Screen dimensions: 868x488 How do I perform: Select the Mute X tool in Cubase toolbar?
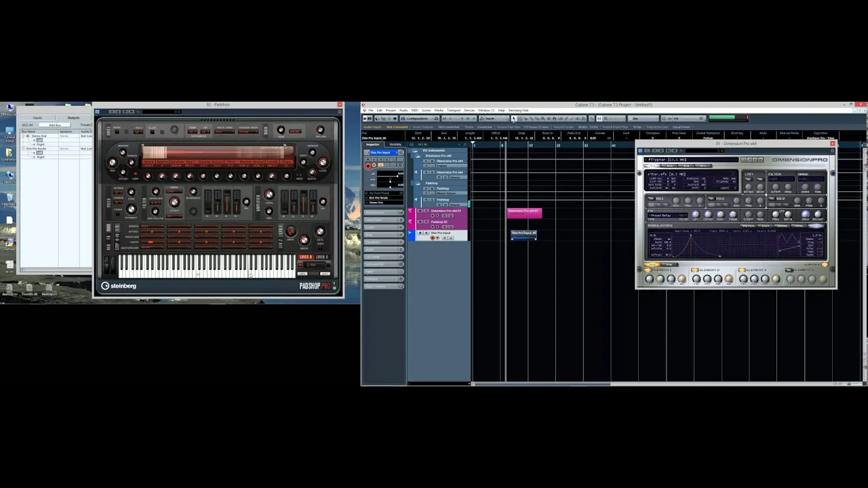549,119
